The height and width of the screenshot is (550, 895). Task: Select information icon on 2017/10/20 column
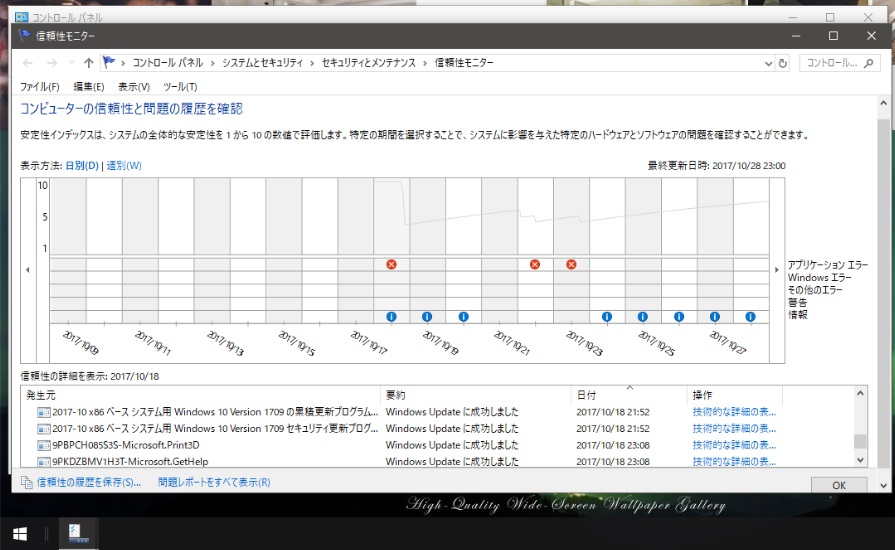[463, 317]
